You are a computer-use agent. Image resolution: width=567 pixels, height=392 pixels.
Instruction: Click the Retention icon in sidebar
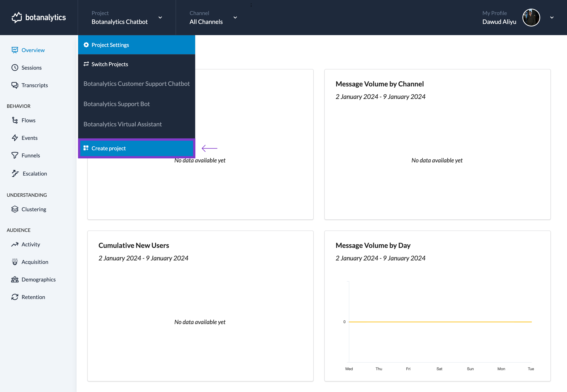point(15,297)
